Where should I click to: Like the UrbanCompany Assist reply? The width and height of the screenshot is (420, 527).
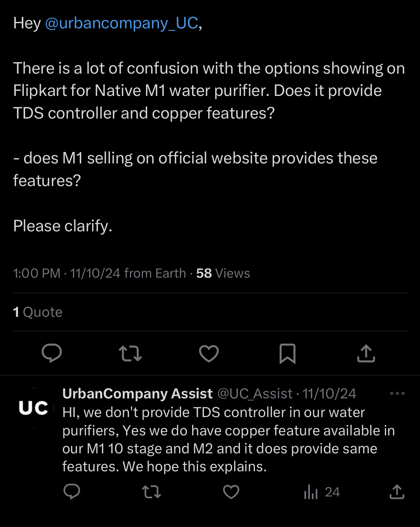tap(231, 492)
